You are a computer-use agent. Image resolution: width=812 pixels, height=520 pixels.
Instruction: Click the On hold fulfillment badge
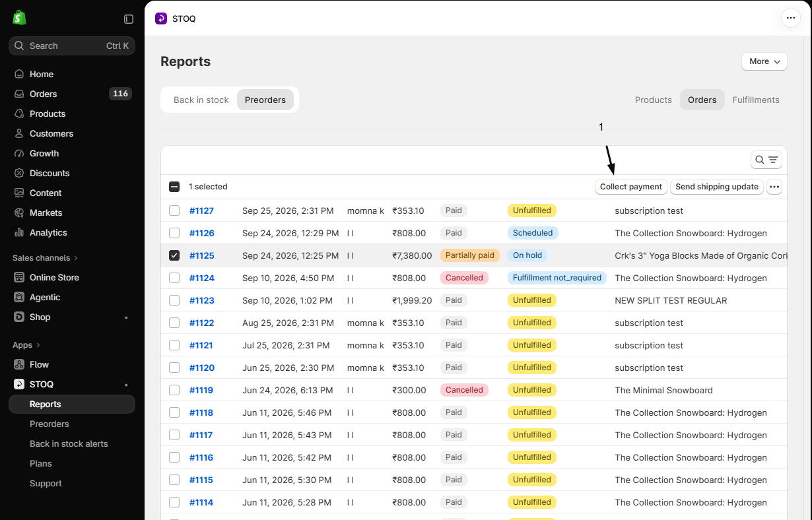pos(527,255)
